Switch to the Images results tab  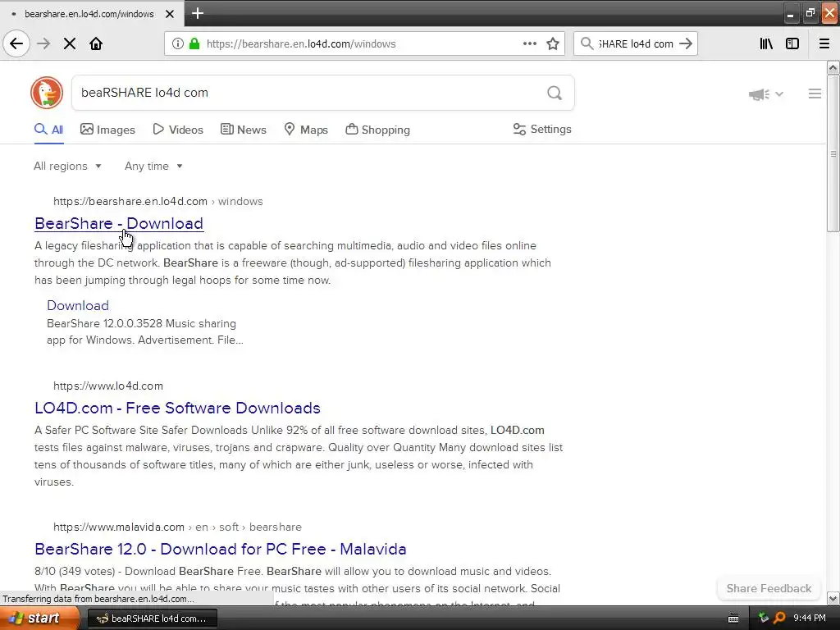point(107,130)
